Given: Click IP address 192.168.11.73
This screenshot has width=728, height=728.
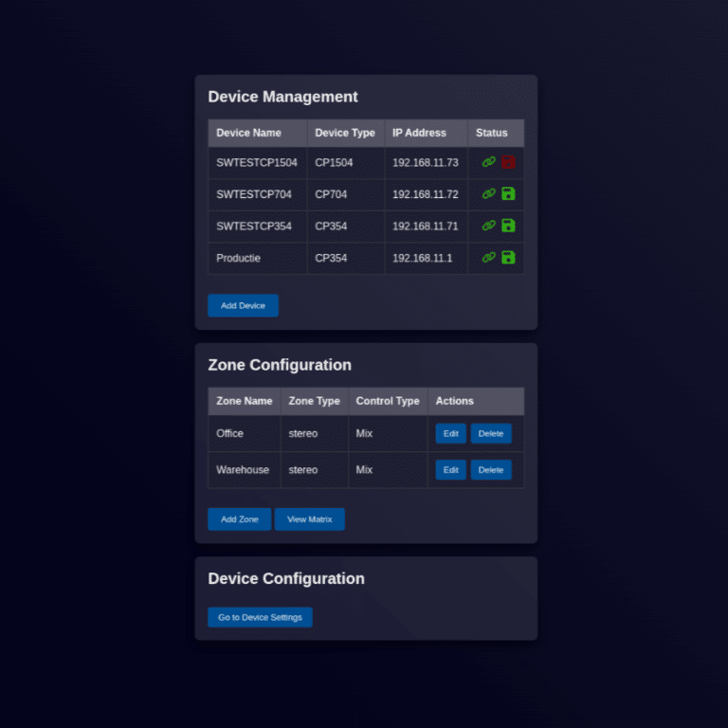Looking at the screenshot, I should 426,162.
